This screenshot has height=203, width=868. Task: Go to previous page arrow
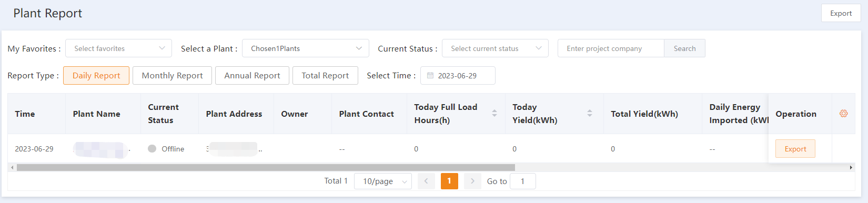coord(426,181)
